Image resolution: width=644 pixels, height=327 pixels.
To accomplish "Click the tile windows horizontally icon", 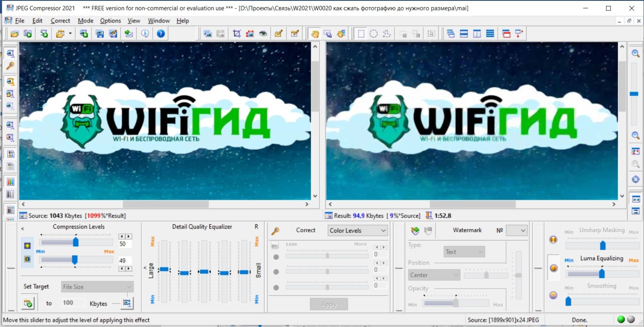I will pyautogui.click(x=464, y=34).
